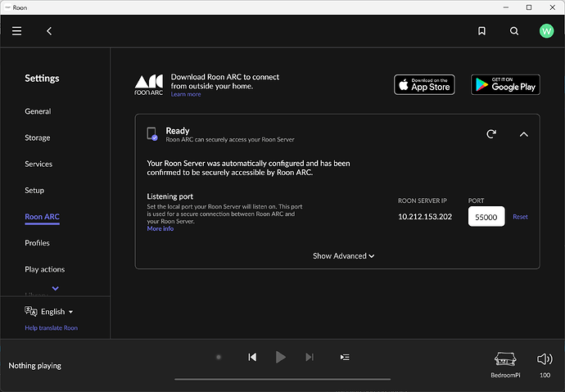The width and height of the screenshot is (565, 392).
Task: Click the Learn more link
Action: pyautogui.click(x=186, y=94)
